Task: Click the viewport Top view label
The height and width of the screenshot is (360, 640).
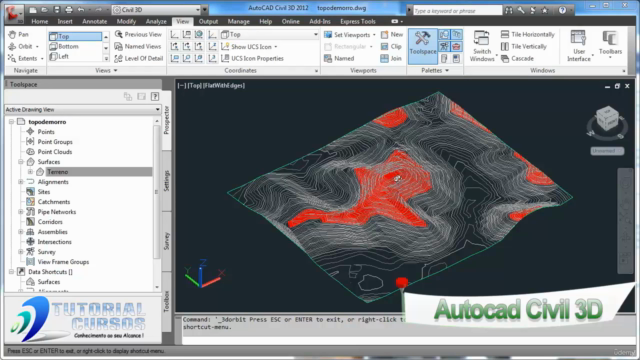Action: pos(195,85)
